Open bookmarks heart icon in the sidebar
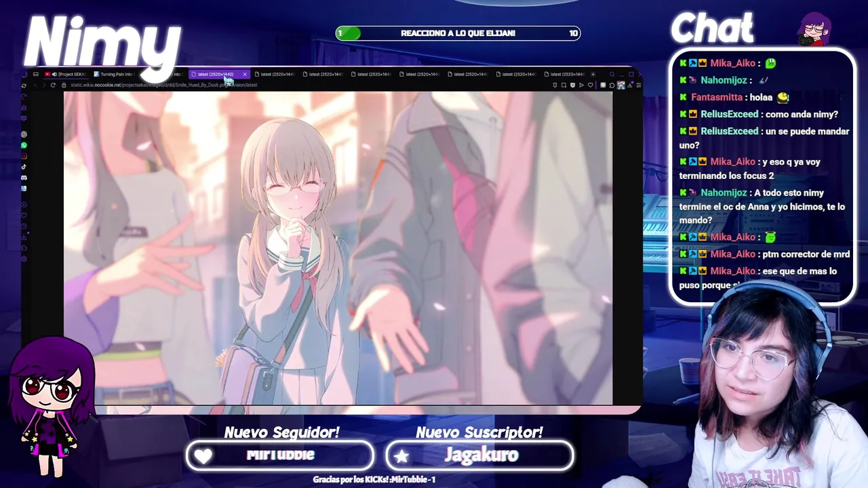This screenshot has height=488, width=868. tap(24, 216)
